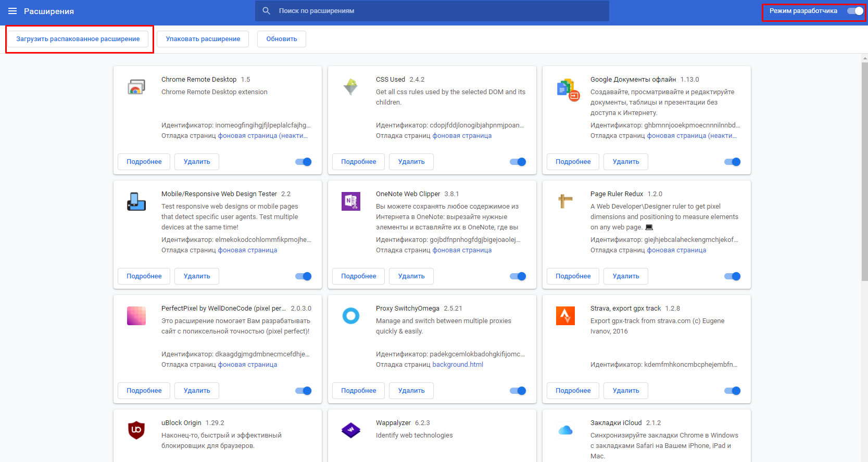Select the Wappalyzer extension name text

[393, 423]
